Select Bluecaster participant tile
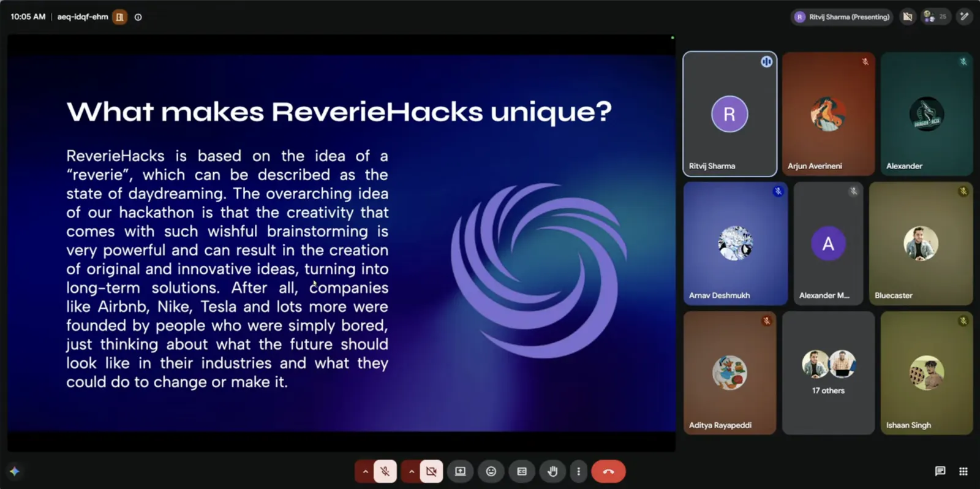The height and width of the screenshot is (489, 980). [921, 243]
